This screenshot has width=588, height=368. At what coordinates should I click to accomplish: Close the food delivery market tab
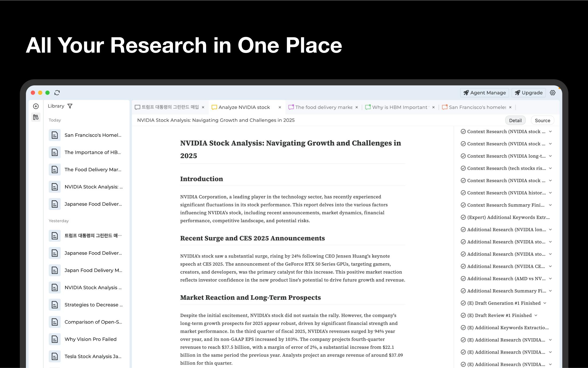[x=357, y=107]
